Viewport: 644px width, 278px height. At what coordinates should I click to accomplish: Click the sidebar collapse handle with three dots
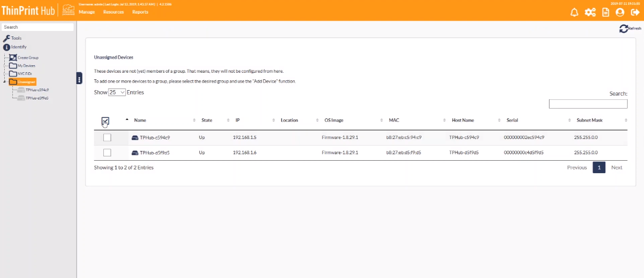point(79,78)
